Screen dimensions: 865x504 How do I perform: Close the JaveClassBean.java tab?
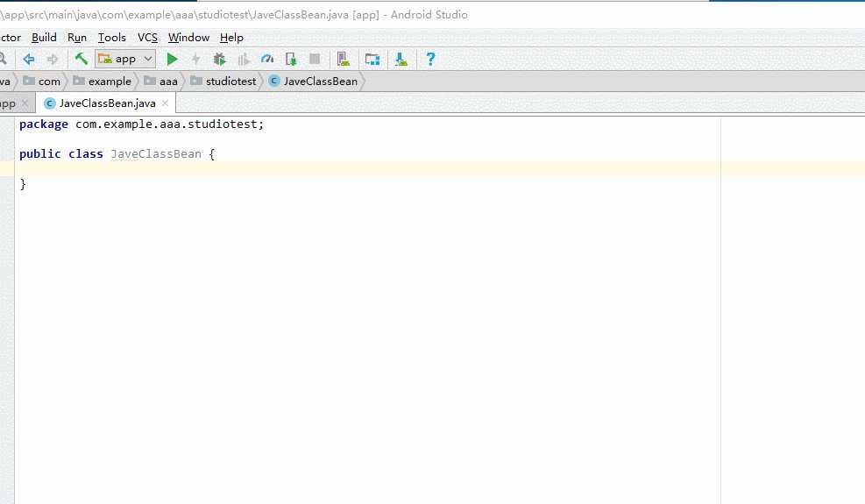click(x=165, y=103)
